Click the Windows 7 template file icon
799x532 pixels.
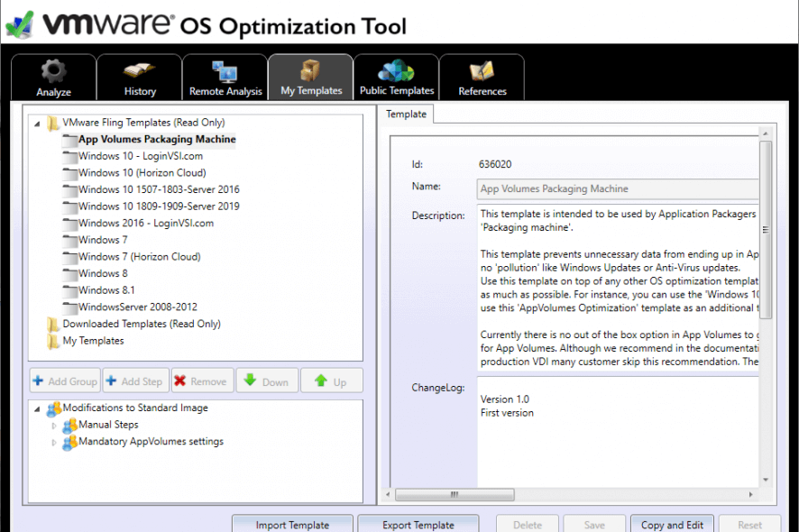click(x=69, y=240)
